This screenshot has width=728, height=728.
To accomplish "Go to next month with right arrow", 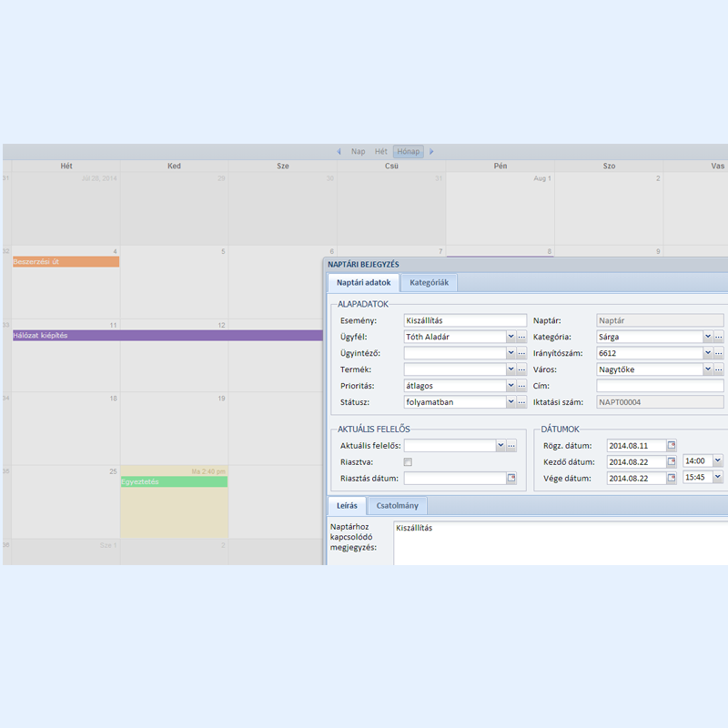I will (431, 151).
